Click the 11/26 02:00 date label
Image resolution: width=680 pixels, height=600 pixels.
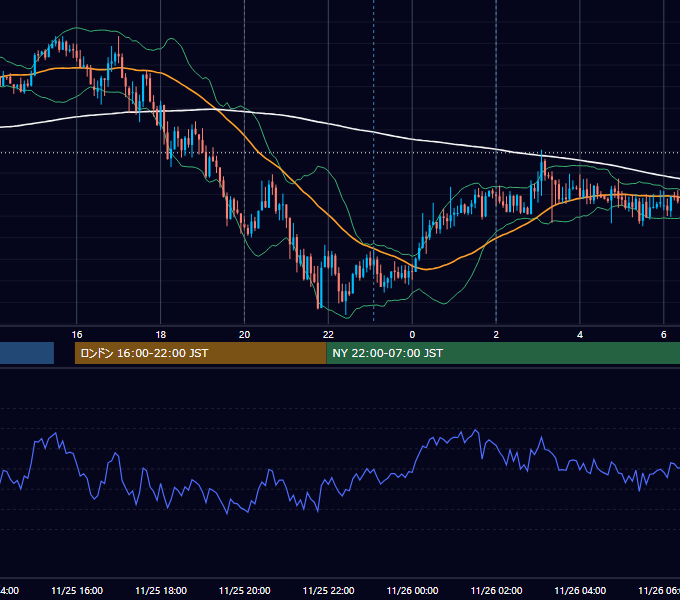point(496,590)
